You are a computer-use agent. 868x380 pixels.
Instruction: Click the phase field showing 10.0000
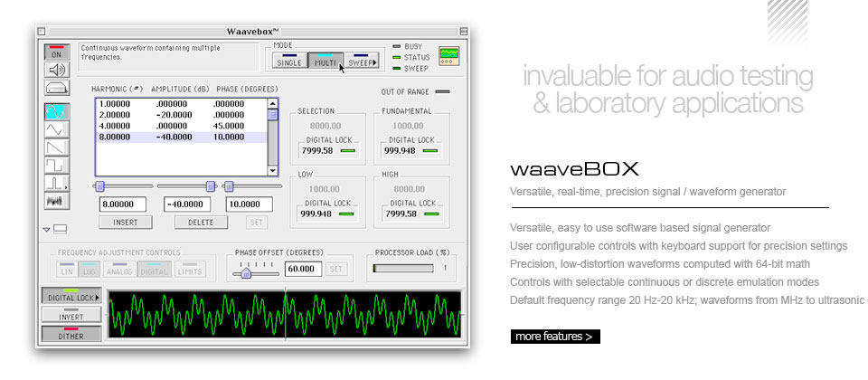click(x=250, y=204)
